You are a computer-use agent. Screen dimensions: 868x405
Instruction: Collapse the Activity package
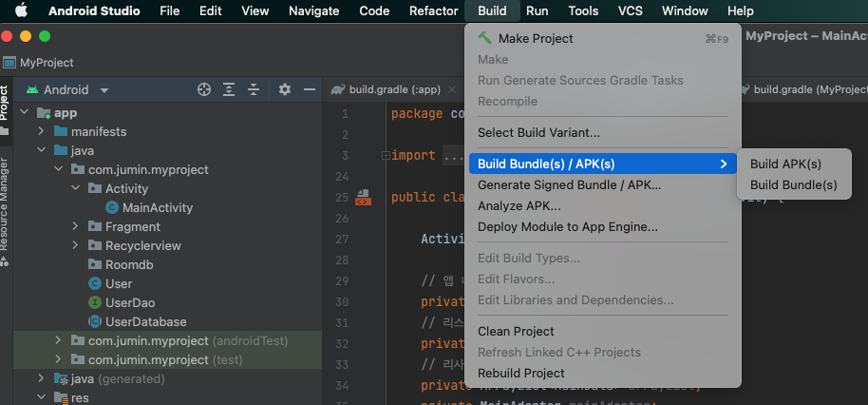click(x=75, y=188)
